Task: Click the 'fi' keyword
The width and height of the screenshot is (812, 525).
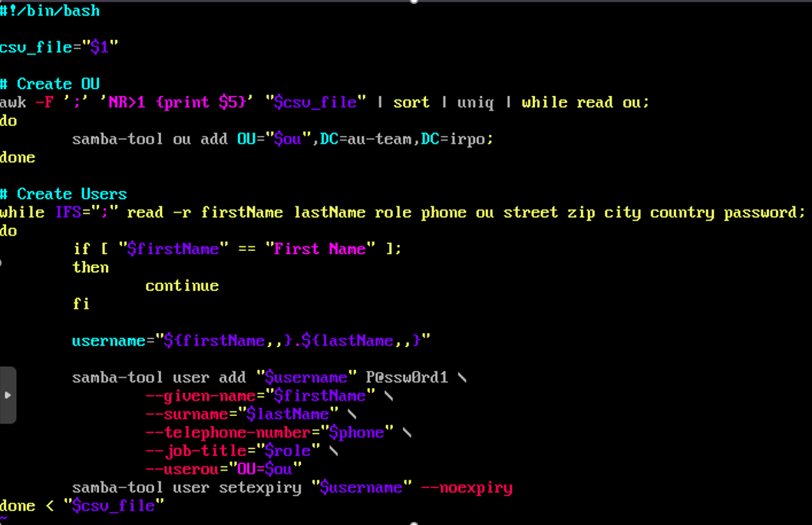Action: coord(81,303)
